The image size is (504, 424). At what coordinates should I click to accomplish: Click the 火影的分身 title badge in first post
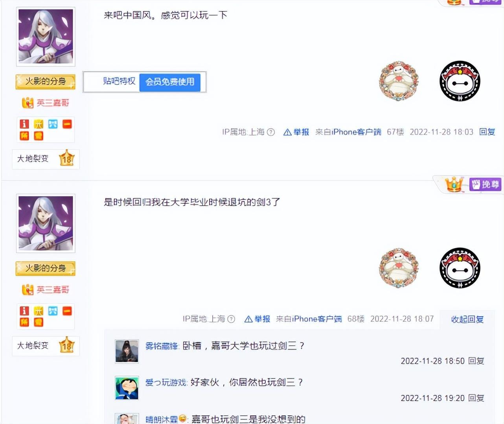click(x=46, y=81)
